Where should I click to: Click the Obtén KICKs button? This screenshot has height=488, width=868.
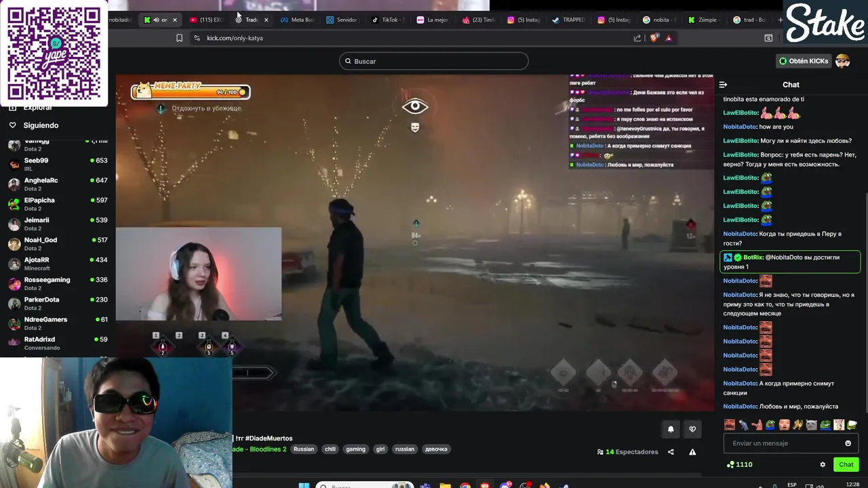(x=804, y=61)
